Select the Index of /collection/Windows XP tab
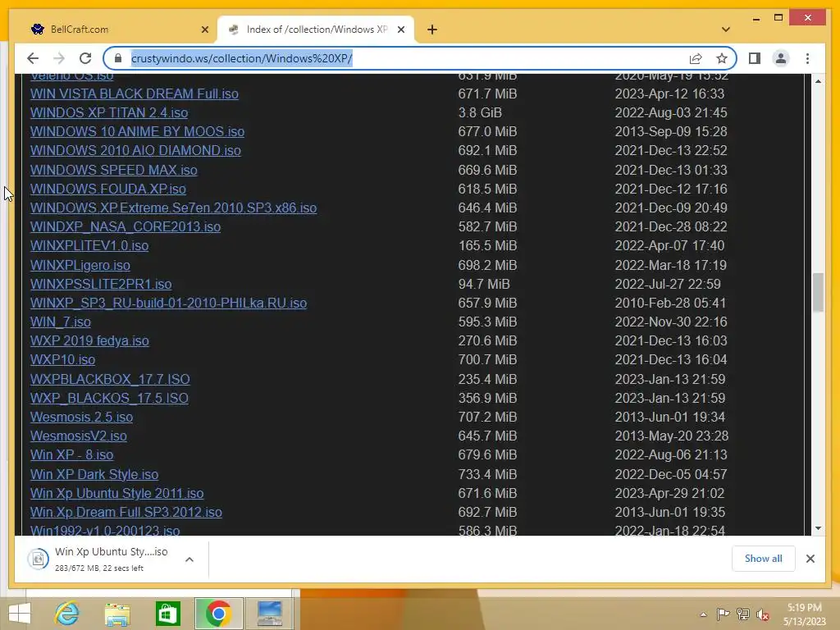Screen dimensions: 840x630 (x=316, y=30)
